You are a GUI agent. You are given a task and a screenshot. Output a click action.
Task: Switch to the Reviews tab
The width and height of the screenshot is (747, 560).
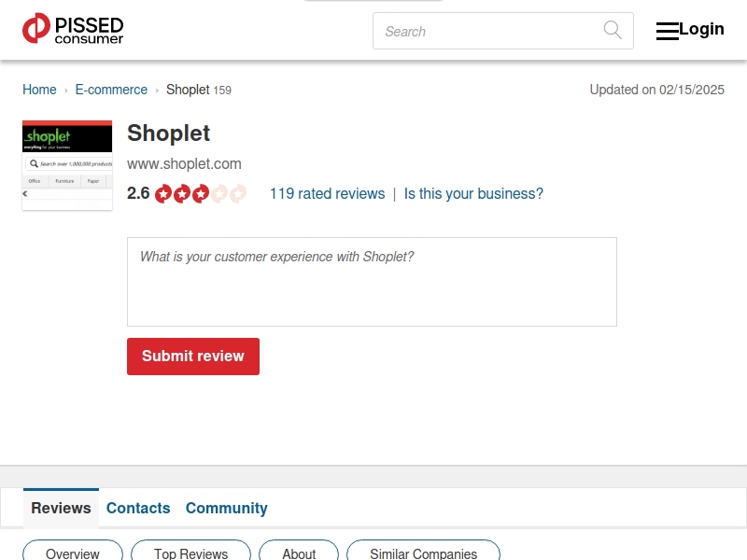(61, 508)
